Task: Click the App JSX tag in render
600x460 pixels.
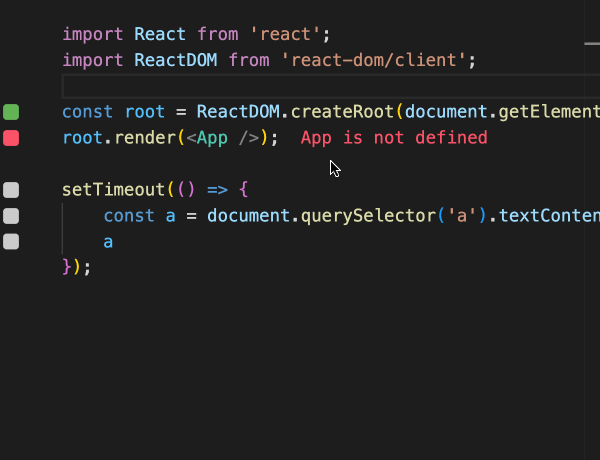Action: (x=212, y=138)
